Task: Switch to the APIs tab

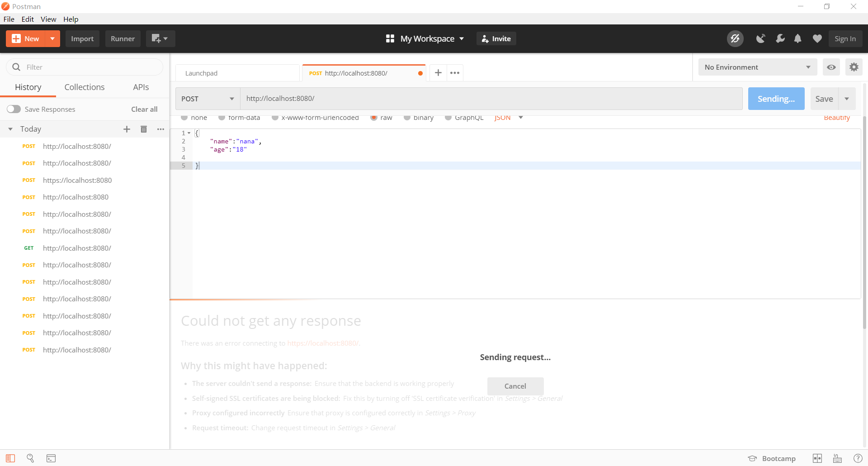Action: tap(141, 87)
